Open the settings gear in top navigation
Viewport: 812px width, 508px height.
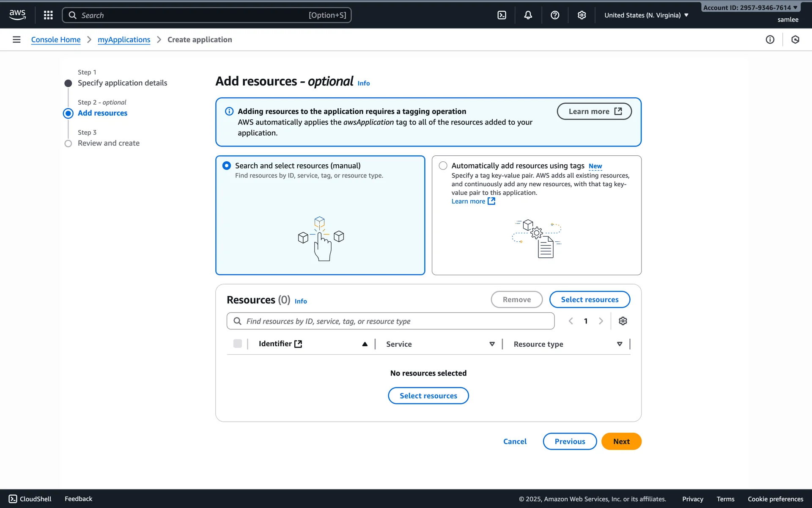(x=582, y=15)
